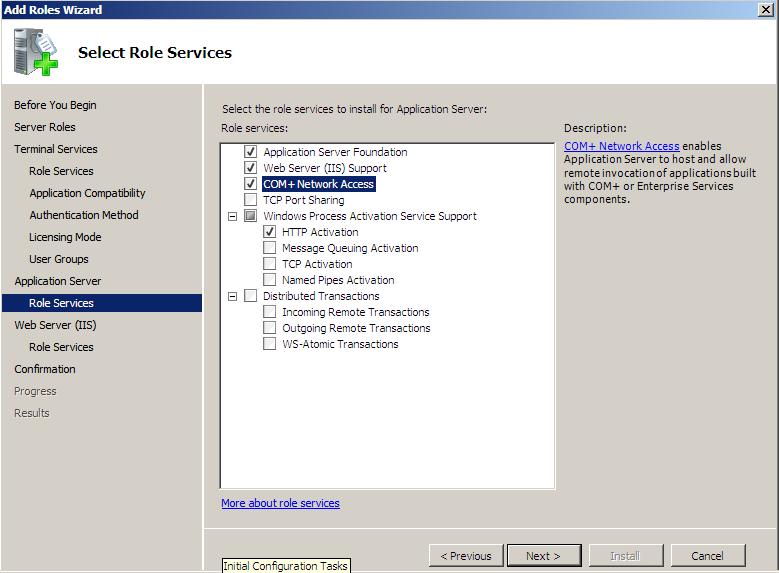The width and height of the screenshot is (779, 573).
Task: Collapse Distributed Transactions tree node
Action: (232, 296)
